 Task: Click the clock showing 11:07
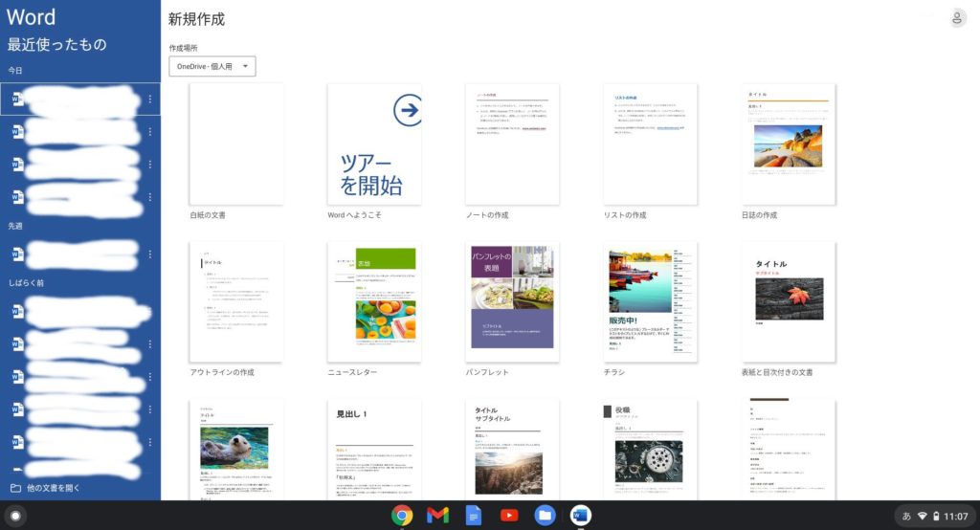point(956,517)
